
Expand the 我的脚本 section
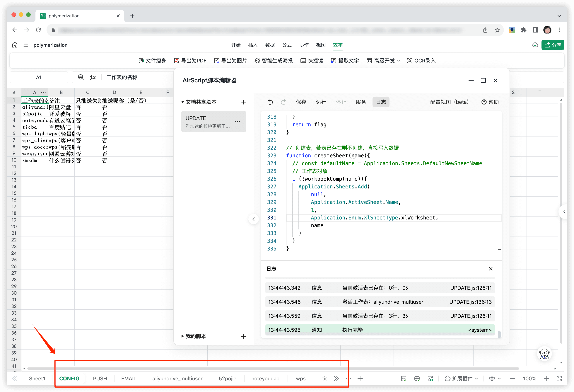point(182,336)
